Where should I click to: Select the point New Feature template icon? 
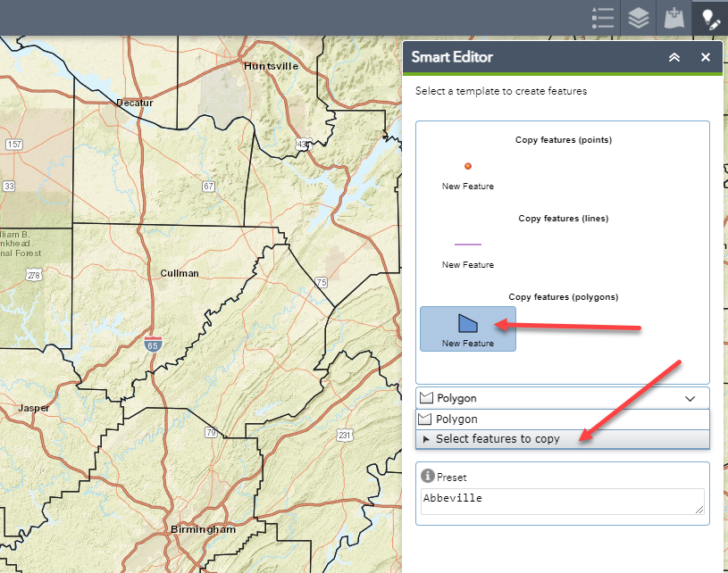[467, 165]
